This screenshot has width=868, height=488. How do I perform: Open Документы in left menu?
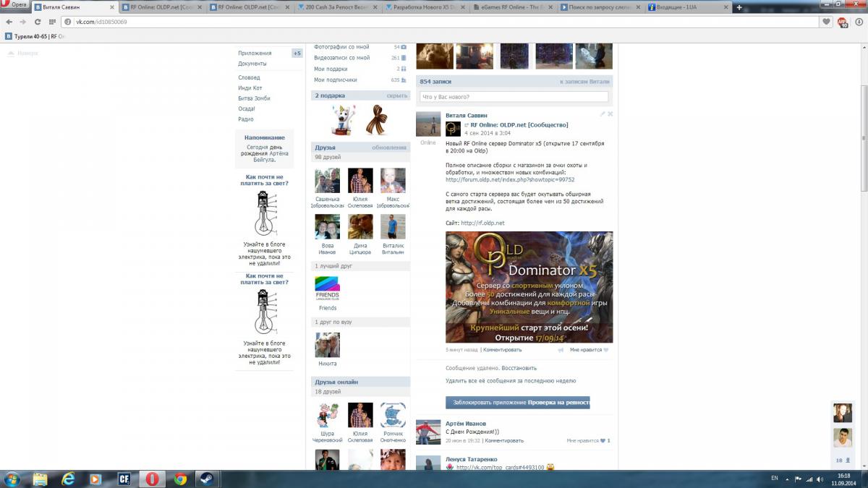pyautogui.click(x=252, y=64)
